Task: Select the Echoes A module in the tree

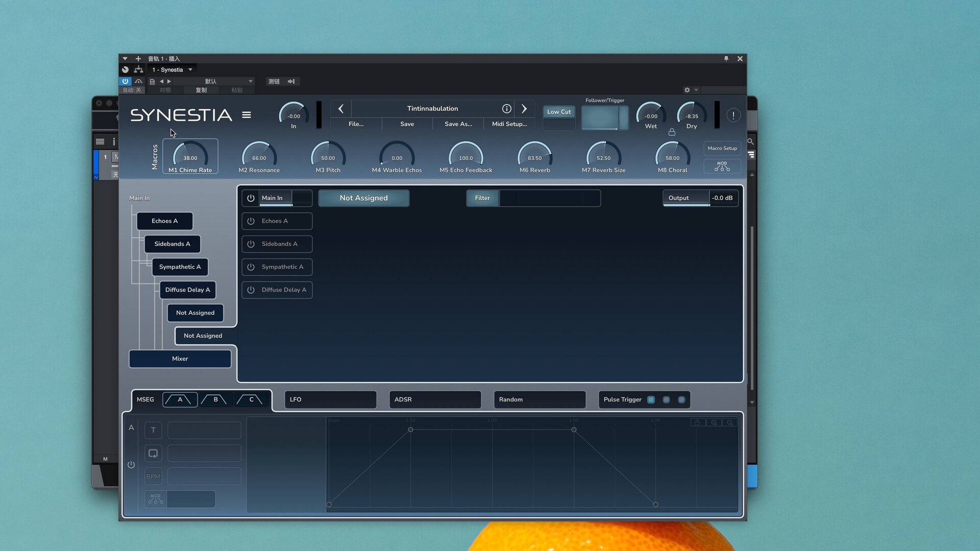Action: point(165,221)
